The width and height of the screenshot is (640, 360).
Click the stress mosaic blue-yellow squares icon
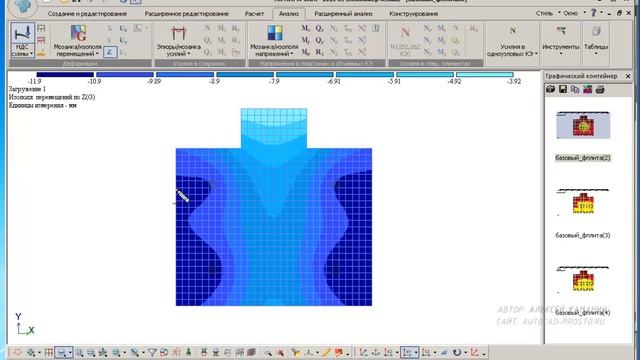click(x=274, y=33)
